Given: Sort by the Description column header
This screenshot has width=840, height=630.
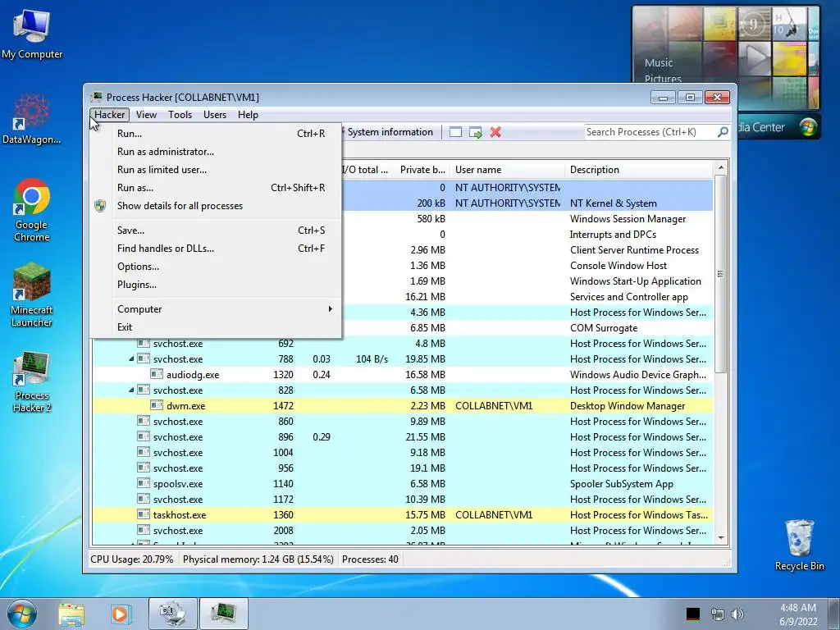Looking at the screenshot, I should pyautogui.click(x=639, y=170).
